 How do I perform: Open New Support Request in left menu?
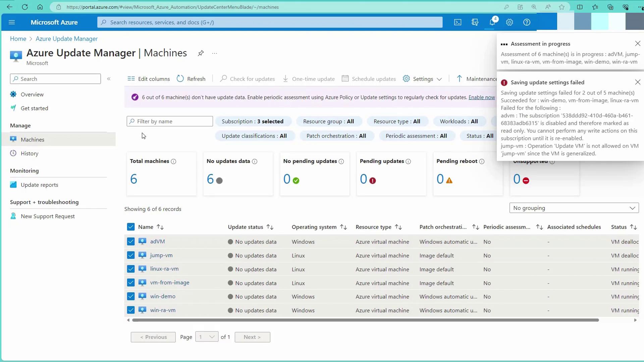click(x=48, y=216)
